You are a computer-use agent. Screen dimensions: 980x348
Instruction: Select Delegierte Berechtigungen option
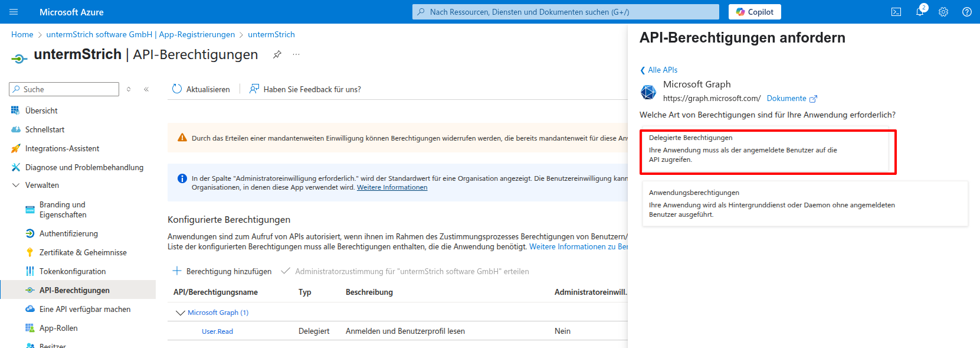[x=767, y=152]
